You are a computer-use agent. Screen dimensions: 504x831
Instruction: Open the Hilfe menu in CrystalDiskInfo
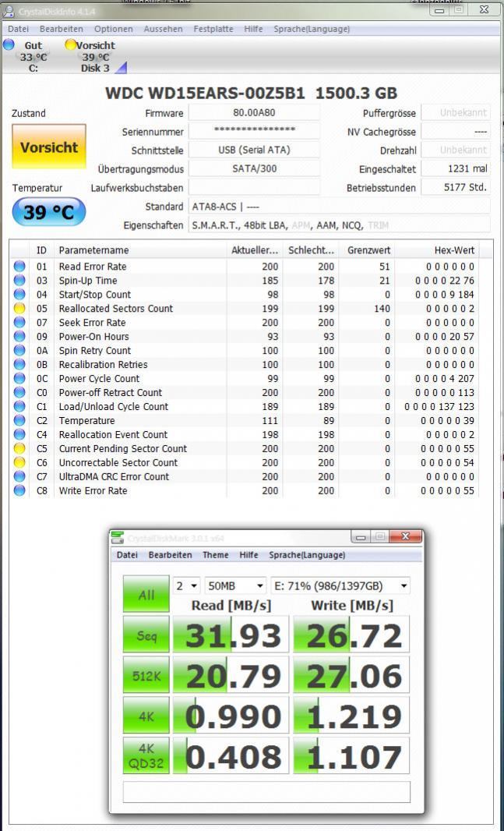[x=254, y=29]
